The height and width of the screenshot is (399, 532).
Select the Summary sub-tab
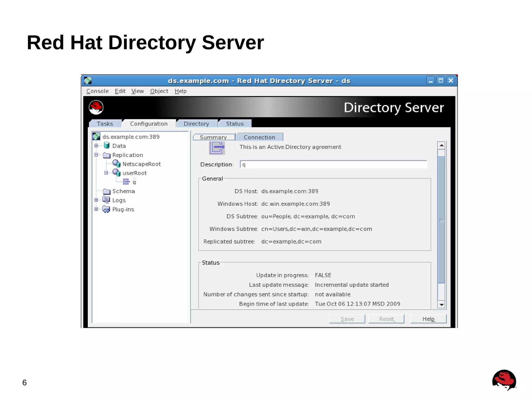pos(213,137)
